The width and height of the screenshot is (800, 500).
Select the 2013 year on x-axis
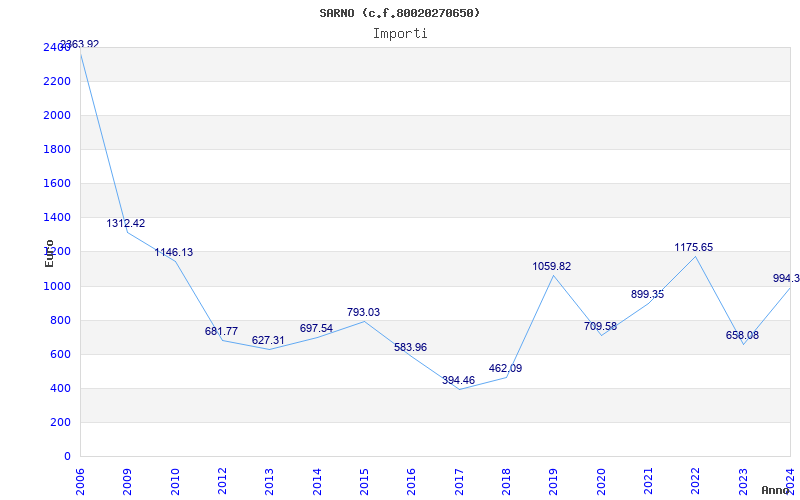click(x=269, y=481)
